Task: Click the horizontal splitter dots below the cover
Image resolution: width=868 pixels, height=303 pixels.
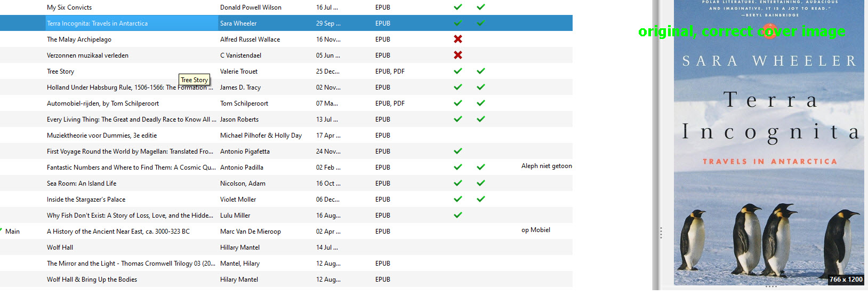Action: (x=771, y=286)
